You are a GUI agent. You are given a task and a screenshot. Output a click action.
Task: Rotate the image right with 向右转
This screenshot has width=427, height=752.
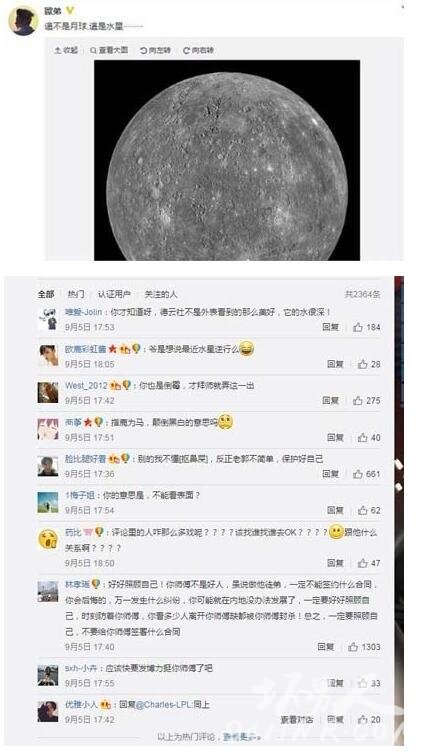[x=198, y=50]
